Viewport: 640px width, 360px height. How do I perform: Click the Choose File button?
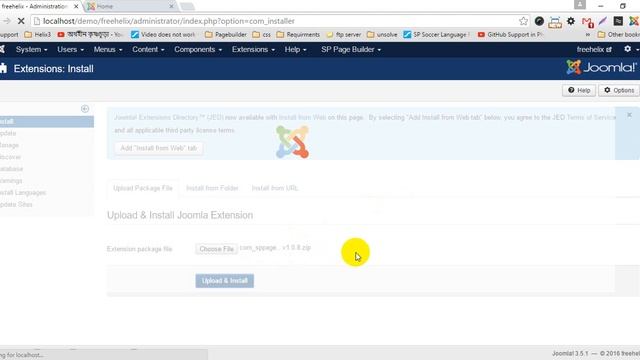coord(216,249)
